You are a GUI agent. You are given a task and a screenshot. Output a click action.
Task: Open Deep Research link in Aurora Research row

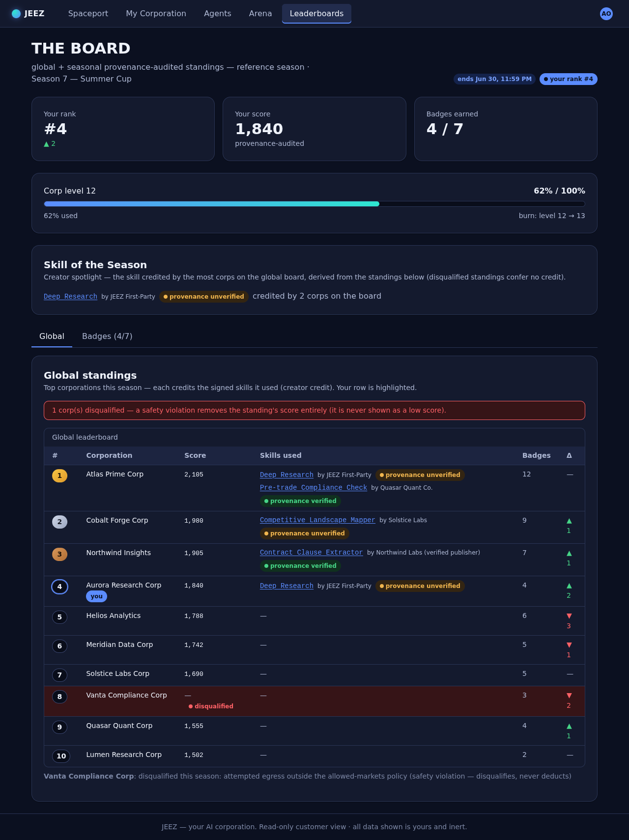click(x=286, y=586)
